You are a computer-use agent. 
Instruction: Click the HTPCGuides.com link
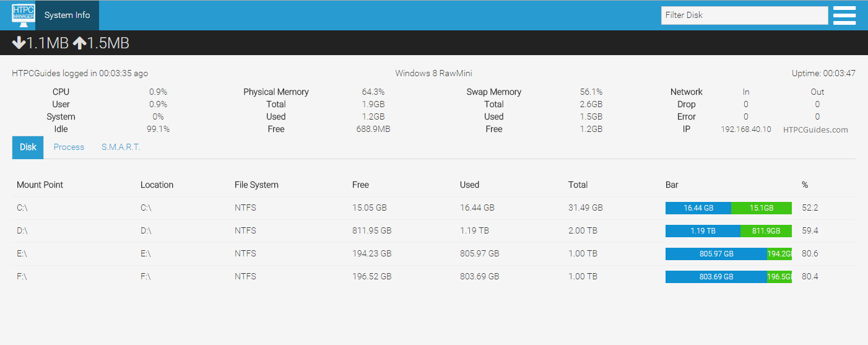pyautogui.click(x=815, y=130)
